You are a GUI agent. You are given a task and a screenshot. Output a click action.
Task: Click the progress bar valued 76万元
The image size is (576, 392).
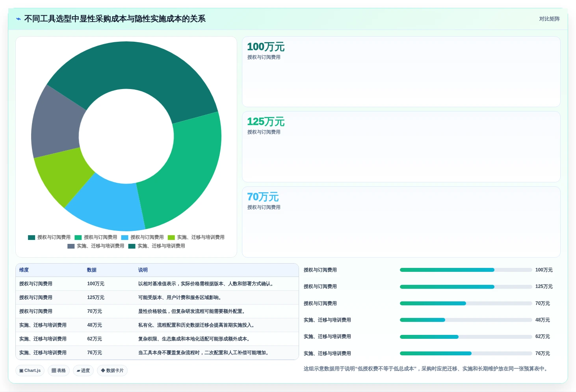coord(466,354)
